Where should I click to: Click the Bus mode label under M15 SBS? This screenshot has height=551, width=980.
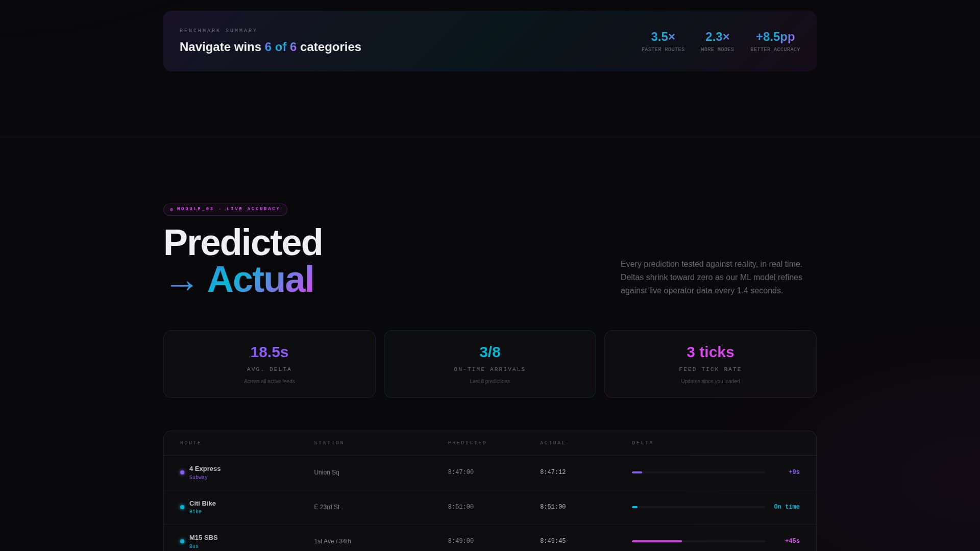point(194,546)
